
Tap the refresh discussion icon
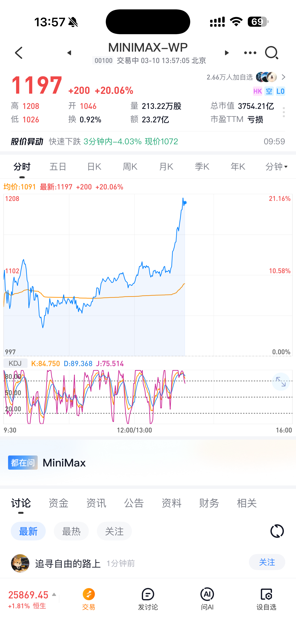click(277, 531)
